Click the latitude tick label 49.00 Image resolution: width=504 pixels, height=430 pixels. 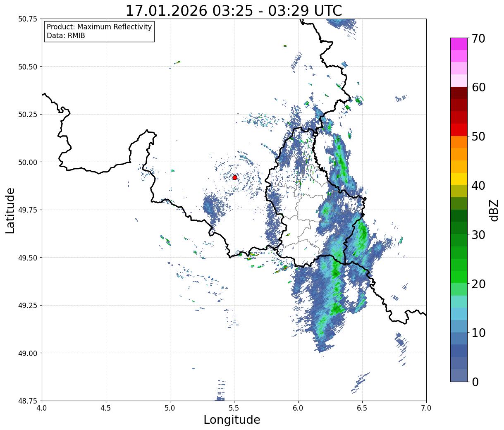coord(27,353)
